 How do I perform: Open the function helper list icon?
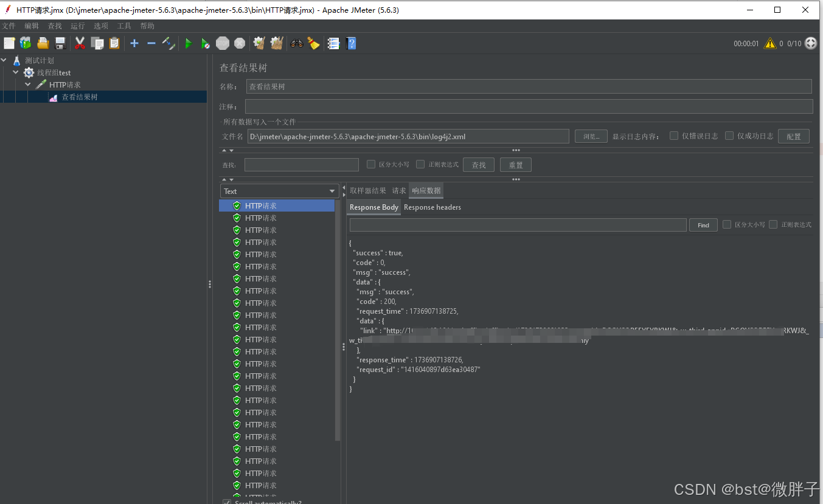click(x=333, y=43)
